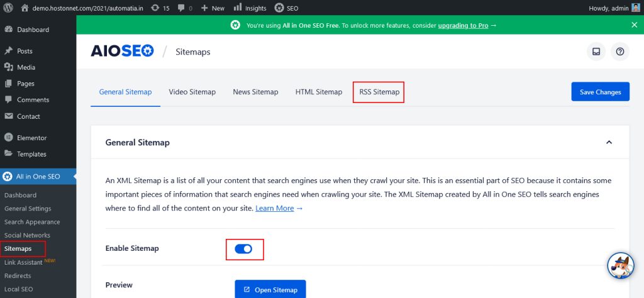Open Link Assistant submenu
This screenshot has width=644, height=298.
click(x=23, y=262)
